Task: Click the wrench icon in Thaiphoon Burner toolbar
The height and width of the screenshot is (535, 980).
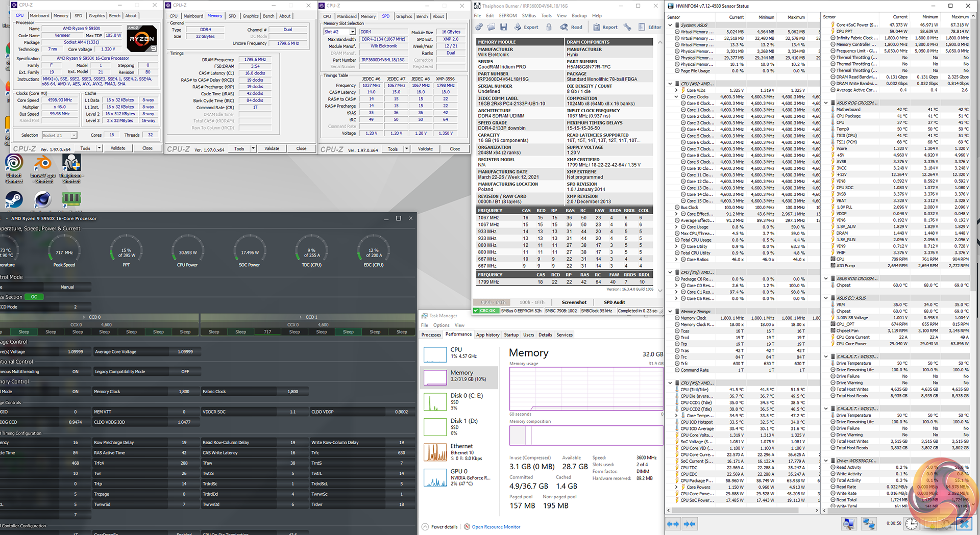Action: pyautogui.click(x=627, y=27)
